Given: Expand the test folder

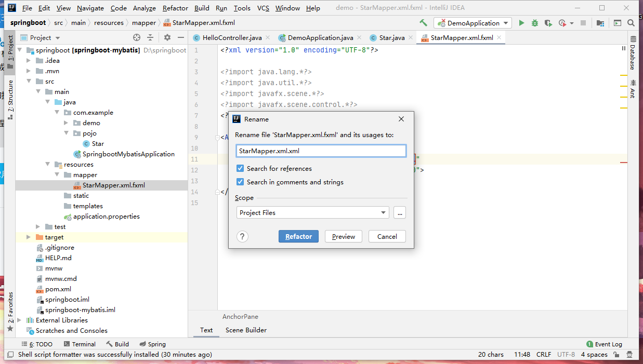Looking at the screenshot, I should [38, 226].
